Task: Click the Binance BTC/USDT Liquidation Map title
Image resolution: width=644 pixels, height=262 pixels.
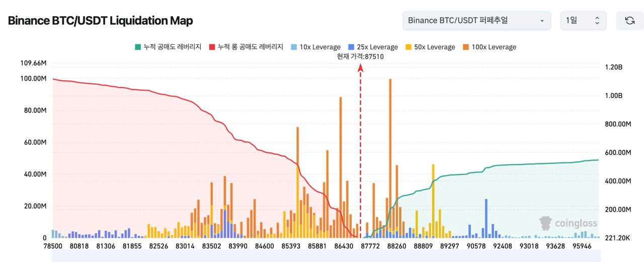Action: pos(100,21)
